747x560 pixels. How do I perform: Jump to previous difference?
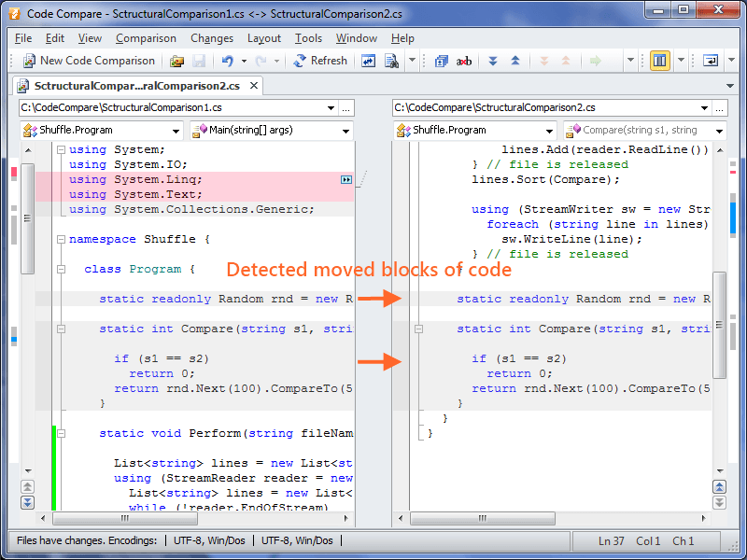tap(514, 62)
